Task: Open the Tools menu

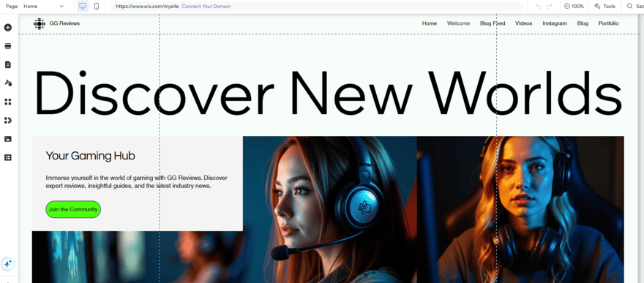Action: click(x=605, y=6)
